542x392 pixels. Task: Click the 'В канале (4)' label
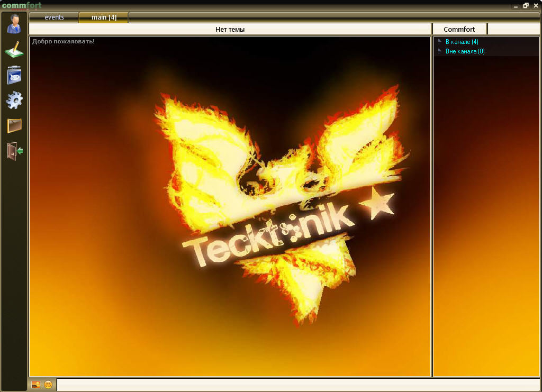click(x=462, y=42)
